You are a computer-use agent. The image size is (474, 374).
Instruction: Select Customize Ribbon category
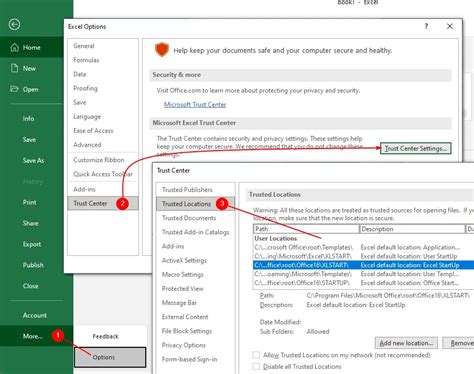pyautogui.click(x=99, y=160)
